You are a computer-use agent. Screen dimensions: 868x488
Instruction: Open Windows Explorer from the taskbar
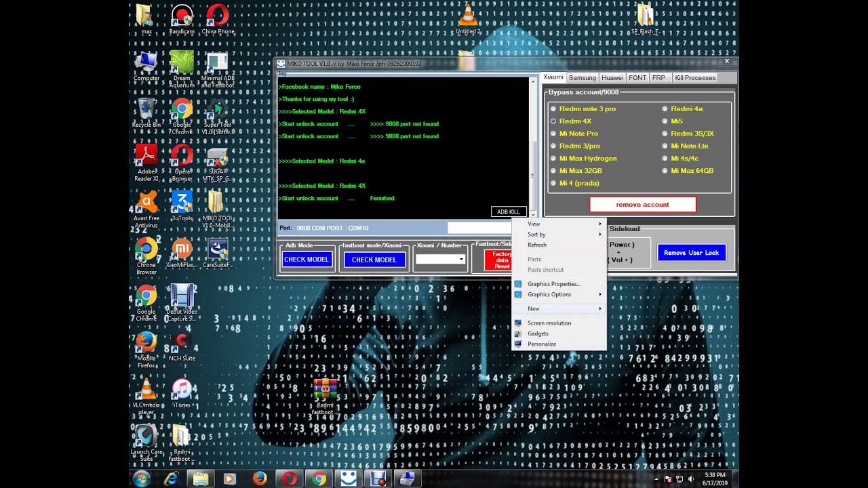click(201, 479)
